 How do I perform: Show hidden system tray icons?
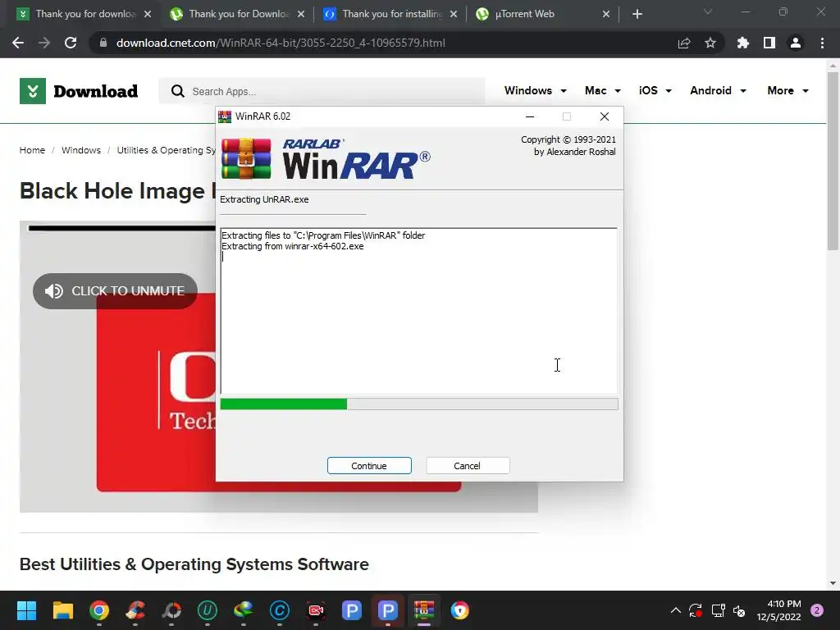[676, 610]
